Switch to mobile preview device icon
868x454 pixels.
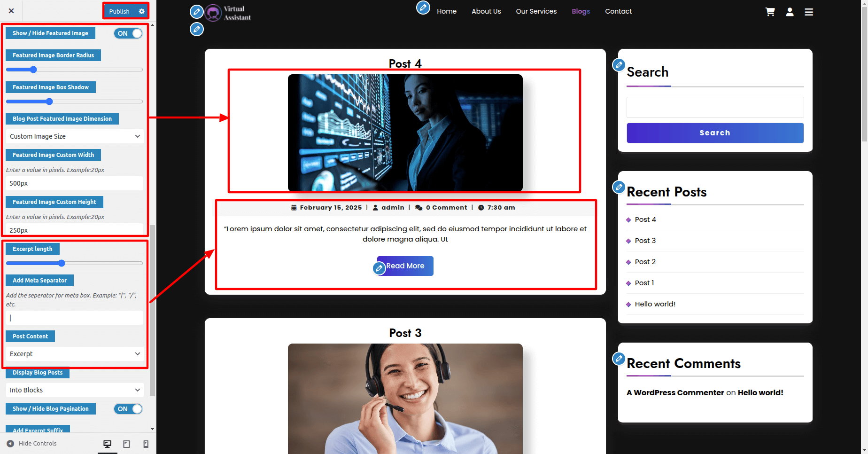click(x=146, y=444)
